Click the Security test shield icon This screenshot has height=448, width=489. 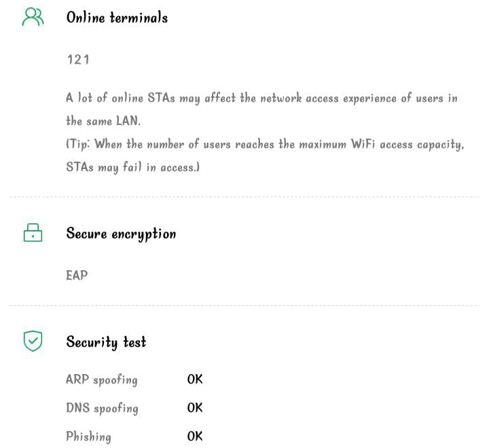click(x=33, y=341)
